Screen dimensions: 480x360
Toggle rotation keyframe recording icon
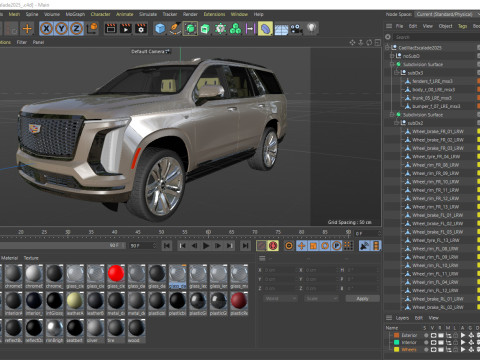point(325,246)
